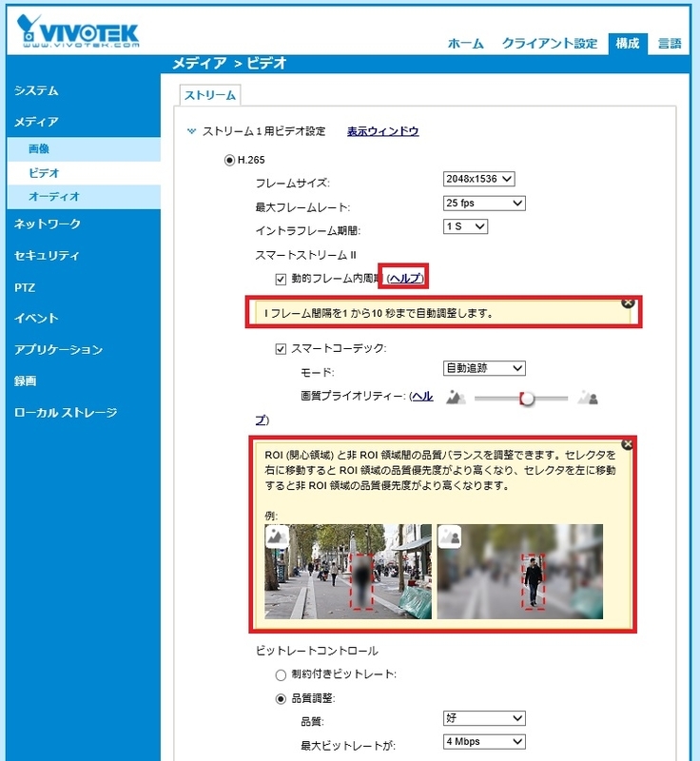The height and width of the screenshot is (761, 700).
Task: Open the 画像 submenu item
Action: coord(84,149)
